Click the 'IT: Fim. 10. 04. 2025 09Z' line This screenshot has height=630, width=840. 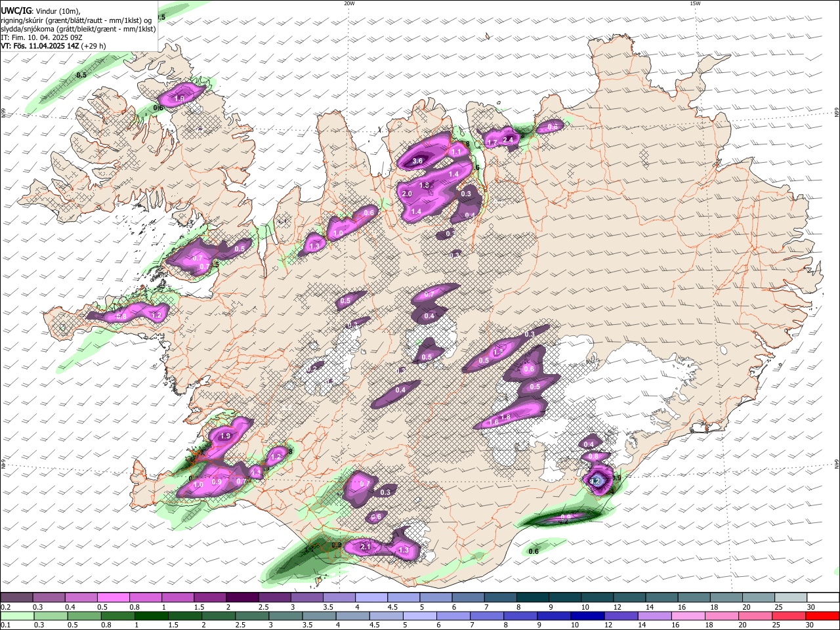pos(41,37)
